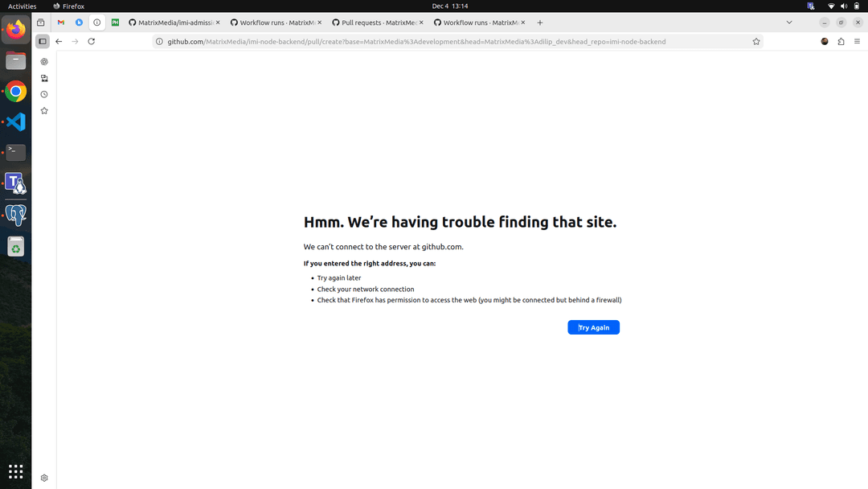Screen dimensions: 868x489
Task: Open the History sidebar panel
Action: coord(44,94)
